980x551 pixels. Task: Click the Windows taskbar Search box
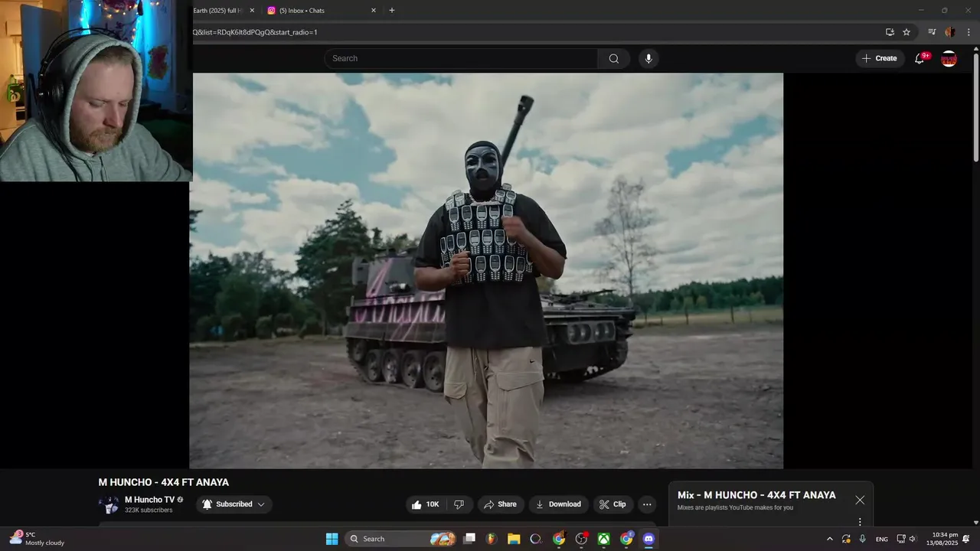(x=401, y=539)
